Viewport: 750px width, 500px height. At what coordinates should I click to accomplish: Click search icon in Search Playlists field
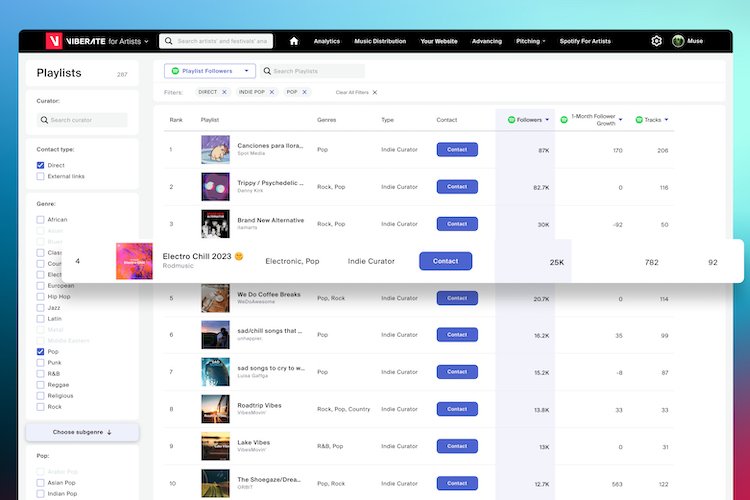(267, 71)
